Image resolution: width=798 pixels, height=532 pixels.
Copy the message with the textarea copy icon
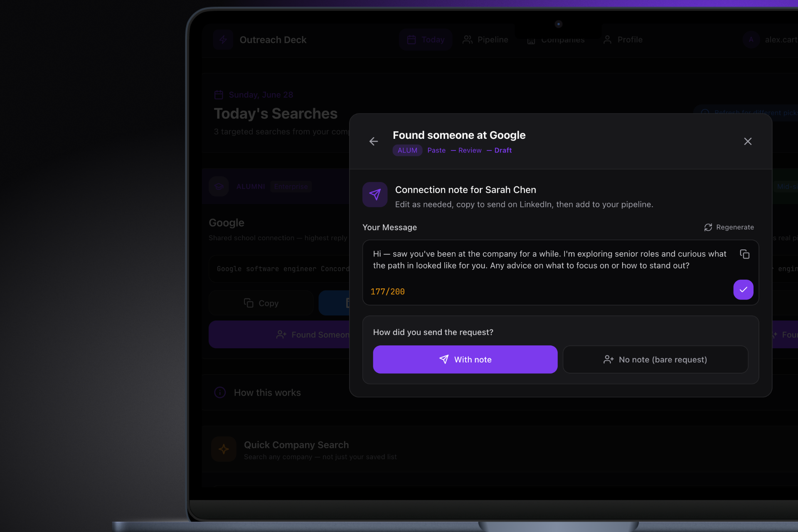[745, 254]
